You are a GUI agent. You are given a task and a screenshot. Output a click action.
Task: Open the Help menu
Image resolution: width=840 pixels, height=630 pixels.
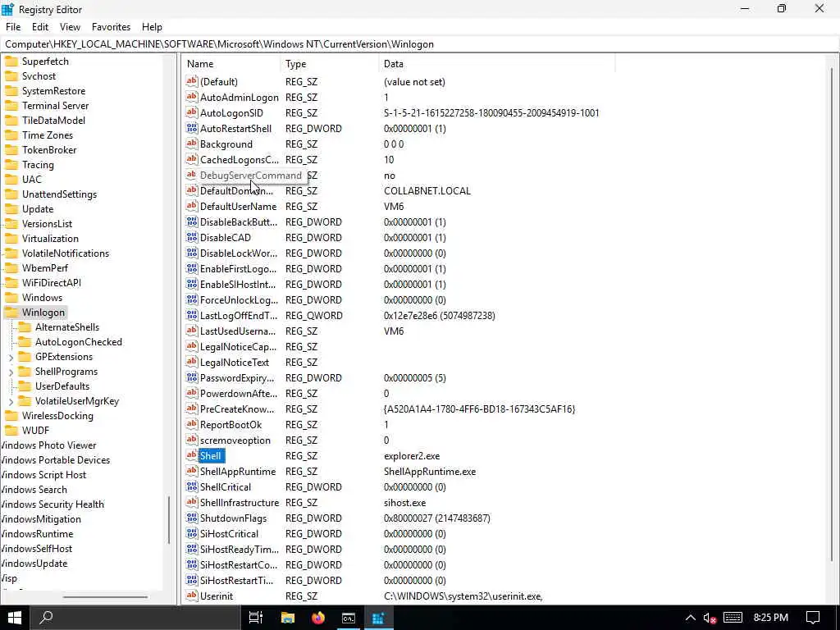[152, 27]
